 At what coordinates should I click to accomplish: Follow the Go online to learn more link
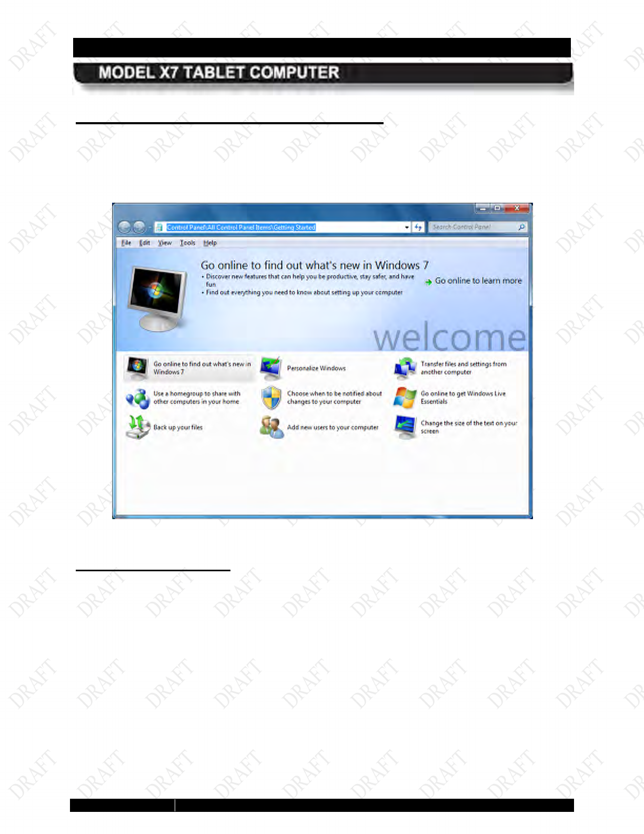point(478,281)
